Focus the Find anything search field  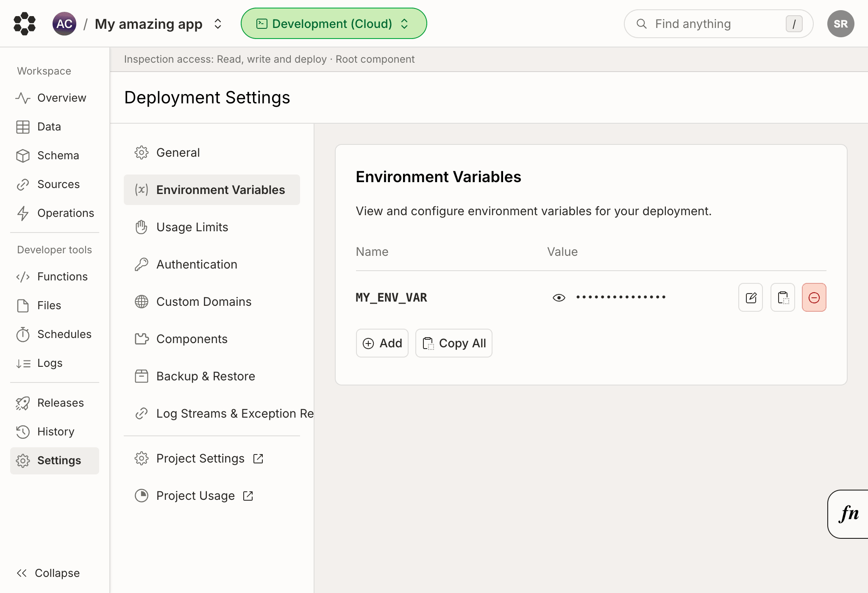(x=718, y=24)
